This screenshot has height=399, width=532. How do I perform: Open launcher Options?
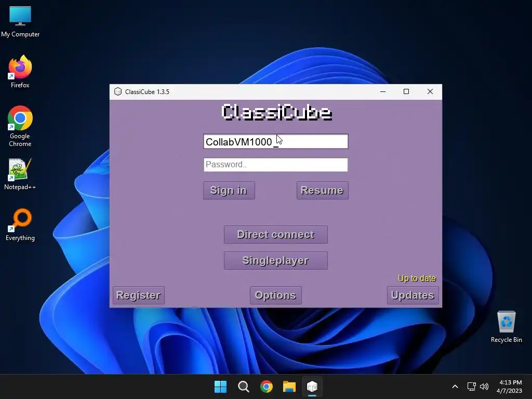click(x=275, y=295)
